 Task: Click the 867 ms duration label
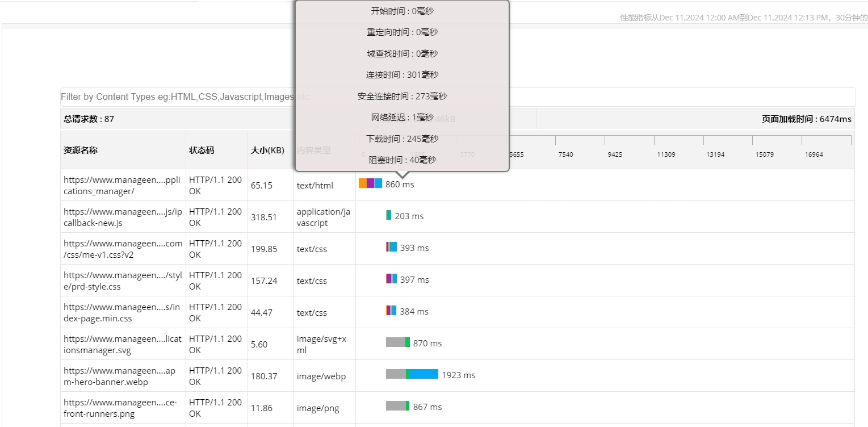pos(427,407)
